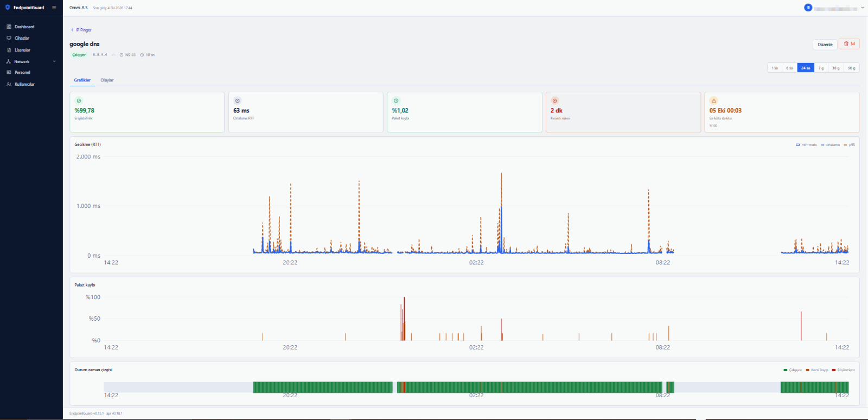Click the timer icon next to 10 sn
Image resolution: width=868 pixels, height=420 pixels.
point(142,55)
